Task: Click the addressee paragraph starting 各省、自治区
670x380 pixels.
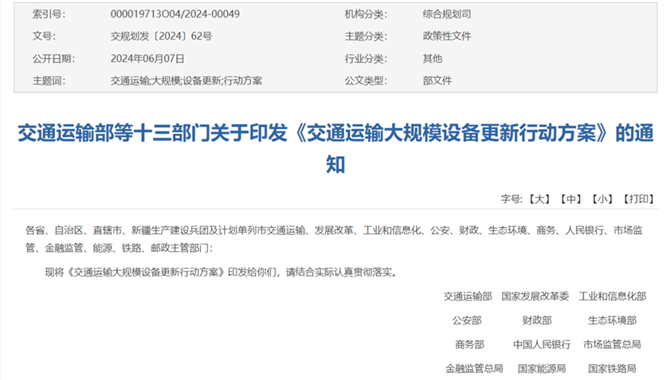Action: pos(334,239)
